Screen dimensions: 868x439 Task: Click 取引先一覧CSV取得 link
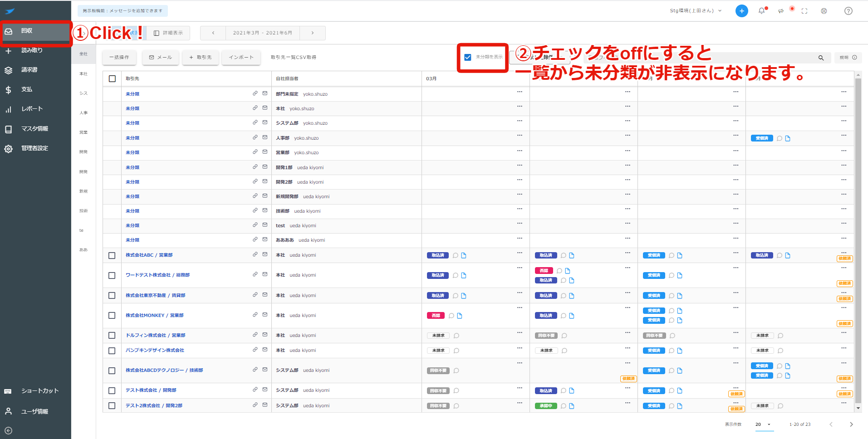tap(294, 58)
